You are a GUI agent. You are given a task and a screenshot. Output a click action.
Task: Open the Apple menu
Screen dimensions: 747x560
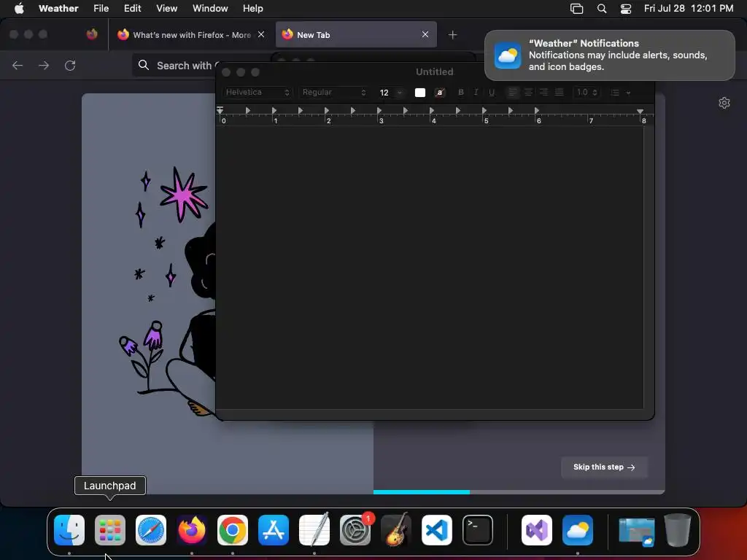click(x=19, y=9)
